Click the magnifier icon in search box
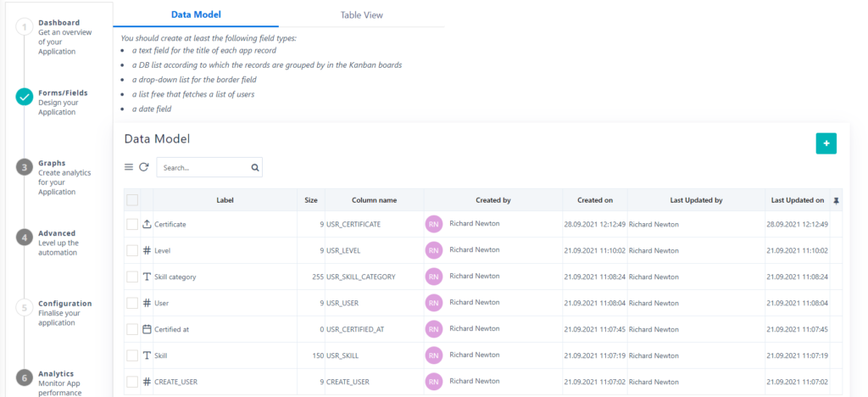Screen dimensions: 868x397 tap(254, 168)
